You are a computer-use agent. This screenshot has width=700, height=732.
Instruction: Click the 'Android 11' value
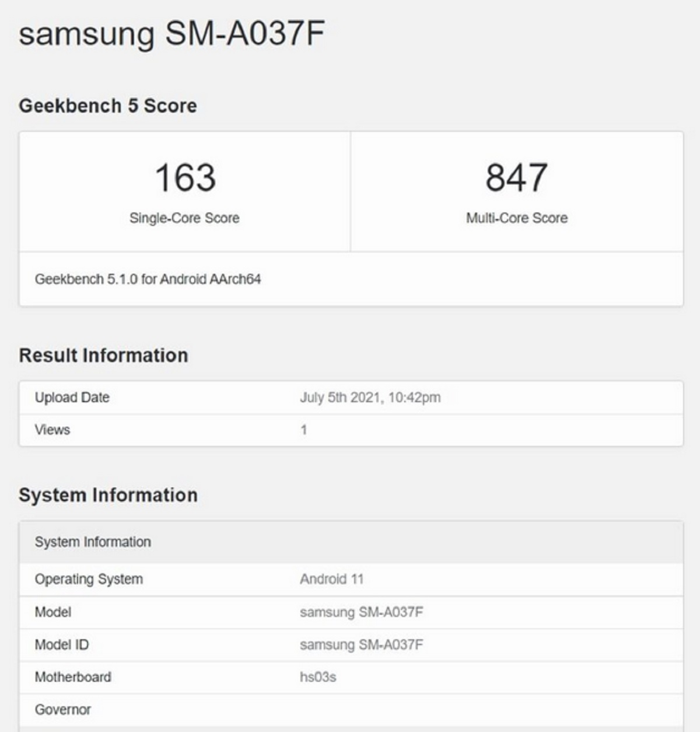click(332, 579)
